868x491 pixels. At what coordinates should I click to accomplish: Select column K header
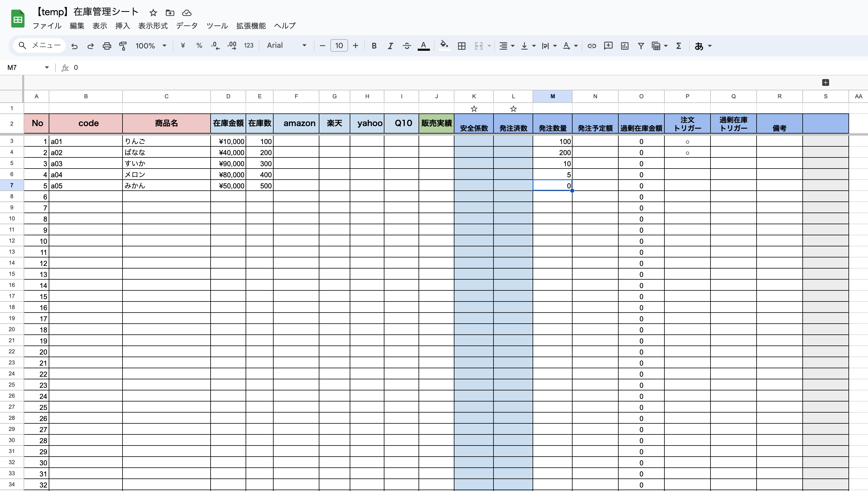(474, 97)
